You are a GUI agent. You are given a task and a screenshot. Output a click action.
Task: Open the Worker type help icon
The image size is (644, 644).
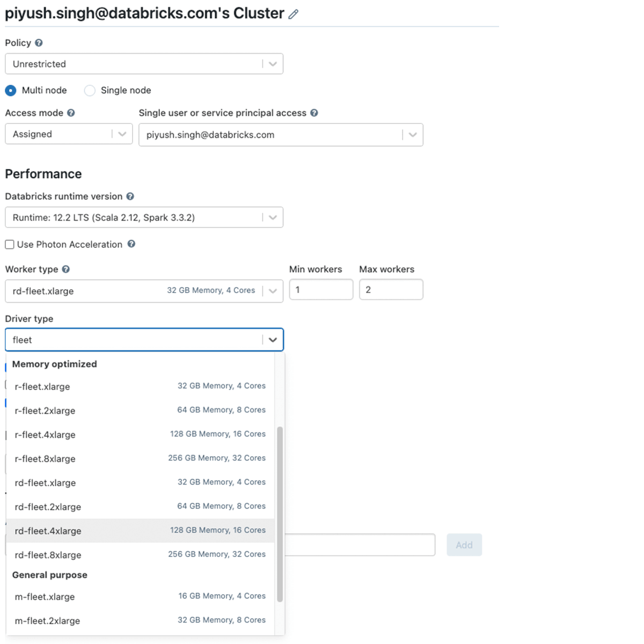coord(66,269)
